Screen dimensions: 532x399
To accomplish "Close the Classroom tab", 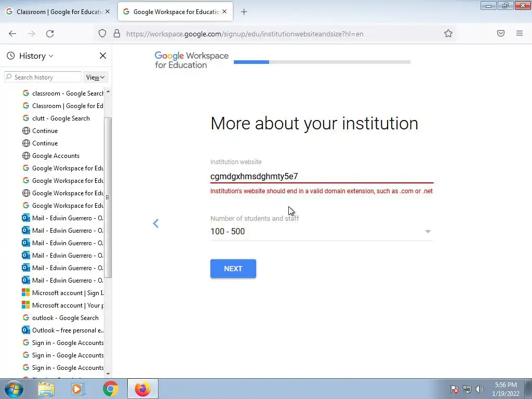I will click(108, 11).
